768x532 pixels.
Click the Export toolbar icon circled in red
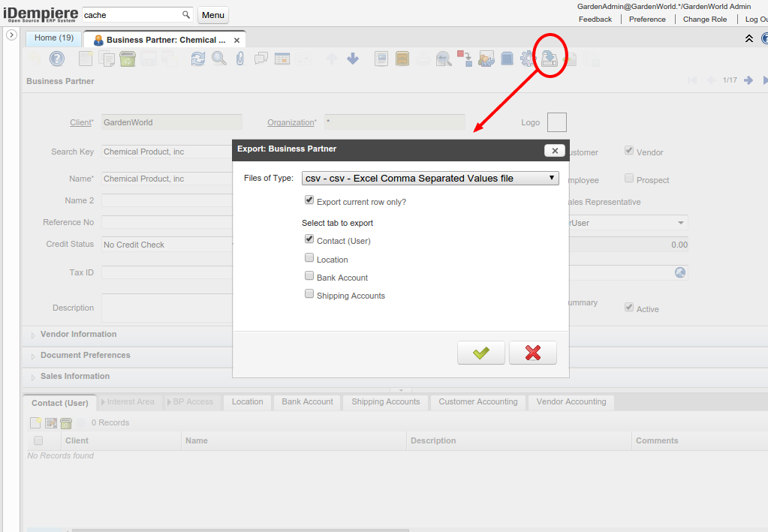pyautogui.click(x=549, y=59)
